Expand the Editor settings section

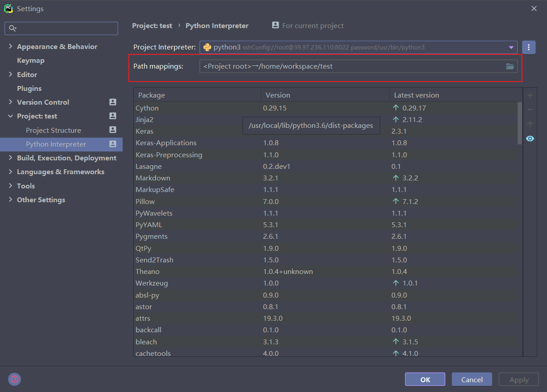pos(11,74)
